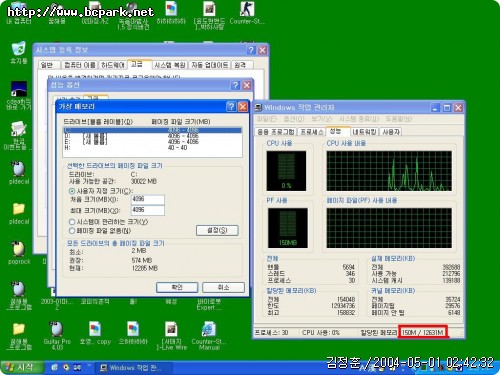The height and width of the screenshot is (375, 500).
Task: Click the CPU 사용 내용 history graph
Action: (389, 171)
